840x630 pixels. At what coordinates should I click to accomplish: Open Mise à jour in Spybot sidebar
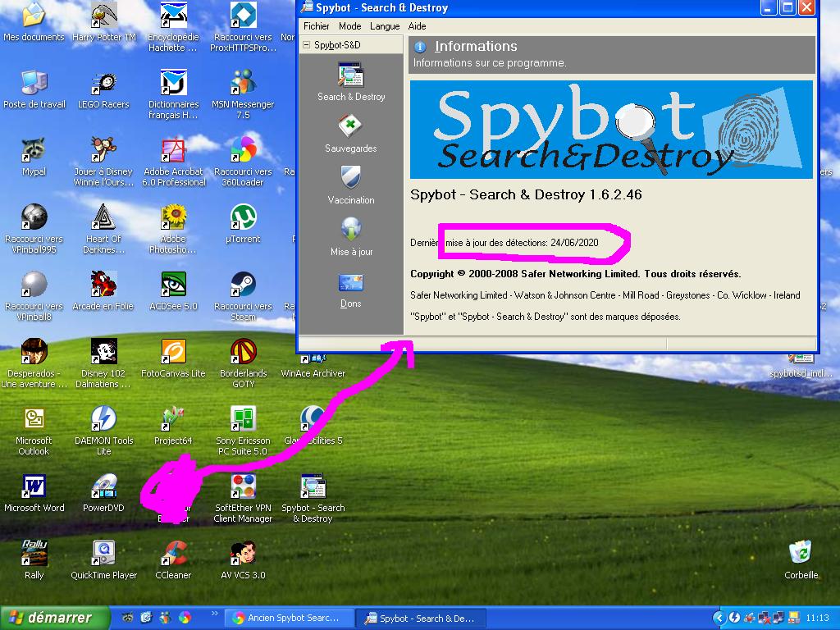click(x=351, y=237)
